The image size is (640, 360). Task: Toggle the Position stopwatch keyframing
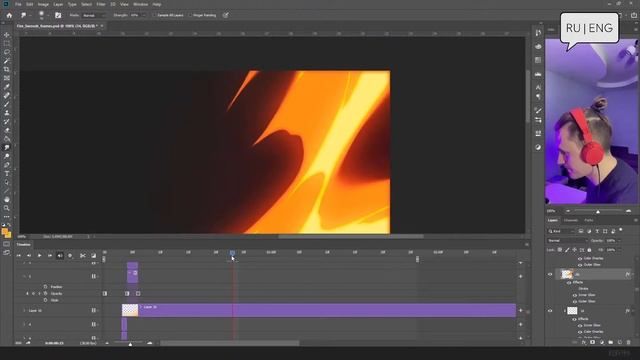pyautogui.click(x=45, y=287)
